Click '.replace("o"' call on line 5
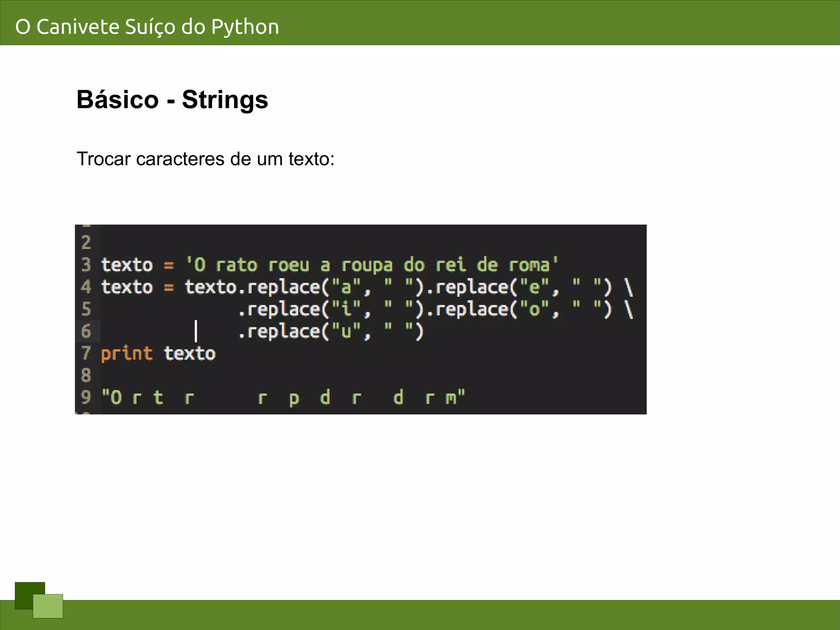840x630 pixels. [x=488, y=309]
